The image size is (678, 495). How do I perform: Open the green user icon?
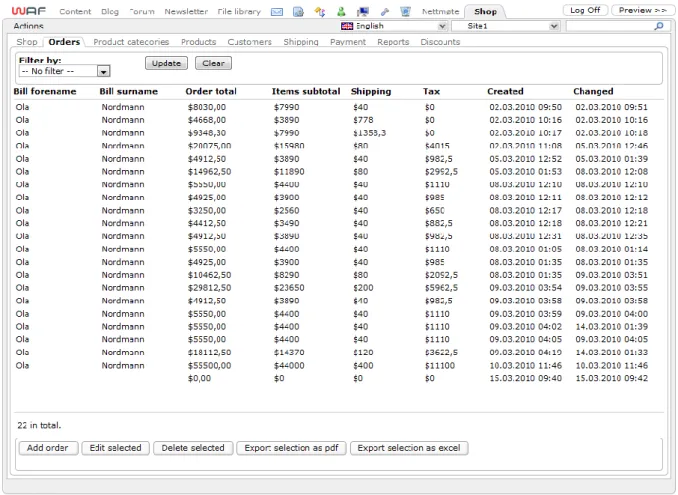pos(341,12)
